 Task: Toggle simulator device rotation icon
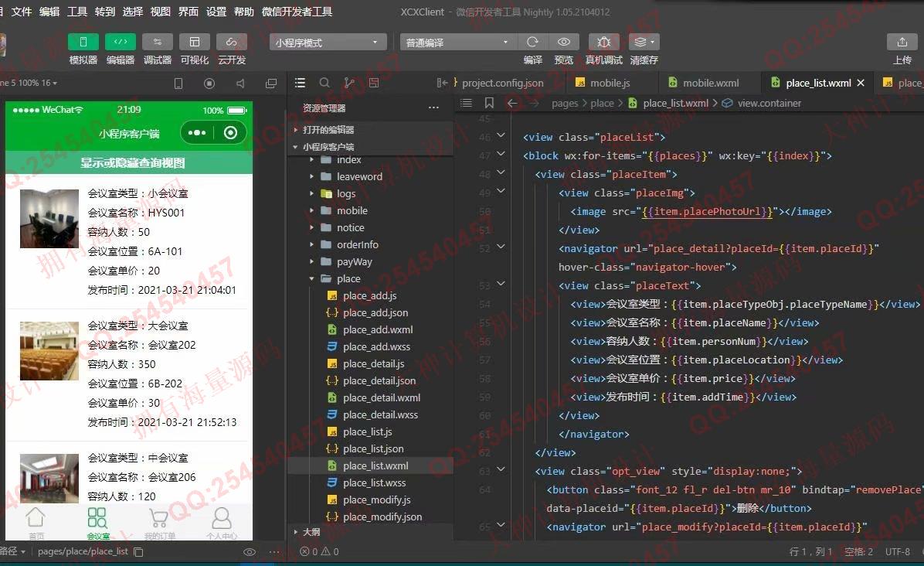pyautogui.click(x=178, y=84)
